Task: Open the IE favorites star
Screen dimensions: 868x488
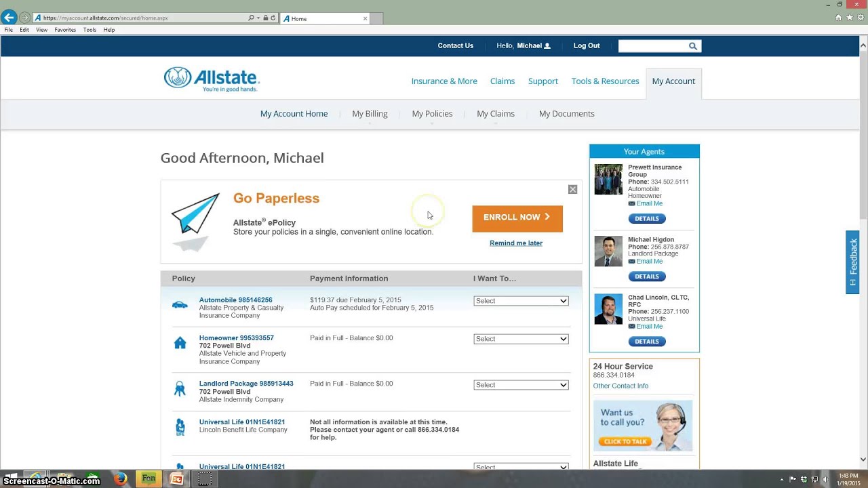Action: [850, 18]
